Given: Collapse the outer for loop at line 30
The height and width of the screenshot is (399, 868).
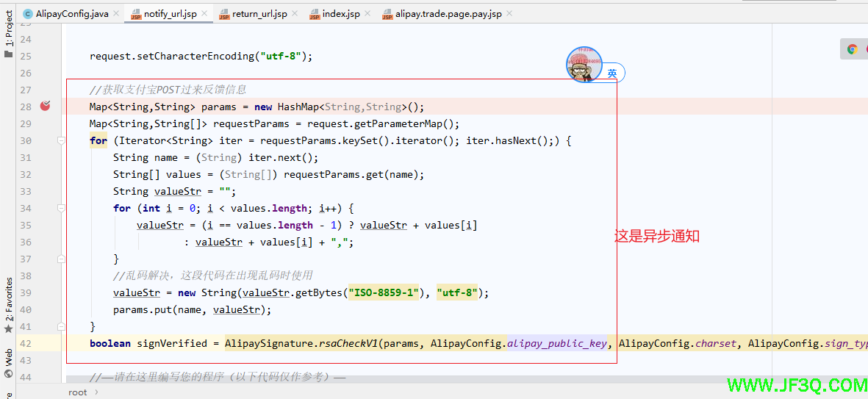Looking at the screenshot, I should point(62,140).
